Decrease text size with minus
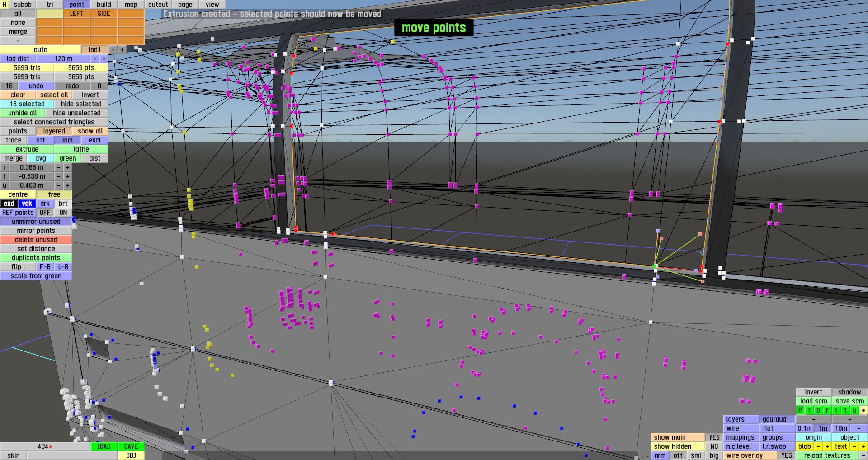Image resolution: width=868 pixels, height=460 pixels. [854, 446]
